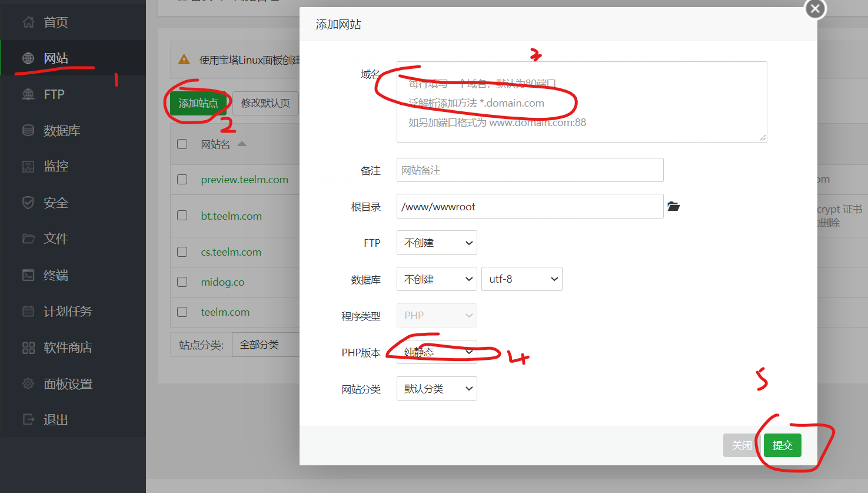
Task: Open the cs.teelm.com site link
Action: (x=231, y=252)
